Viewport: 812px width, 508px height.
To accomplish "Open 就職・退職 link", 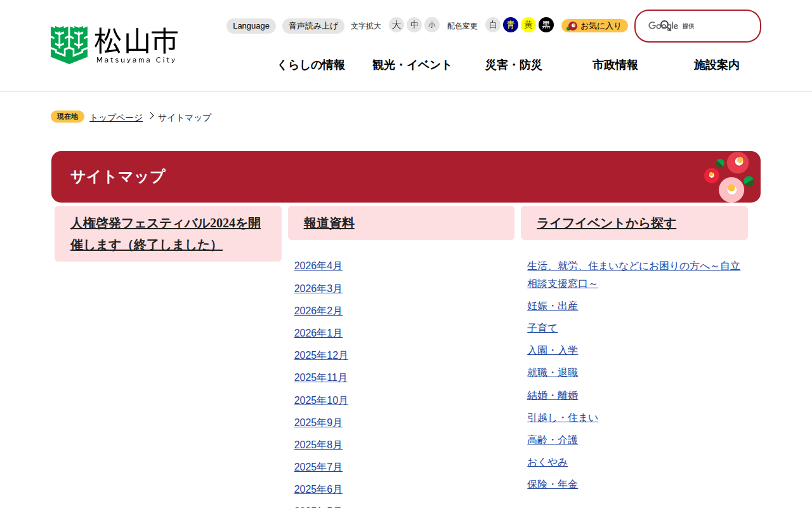I will click(553, 373).
